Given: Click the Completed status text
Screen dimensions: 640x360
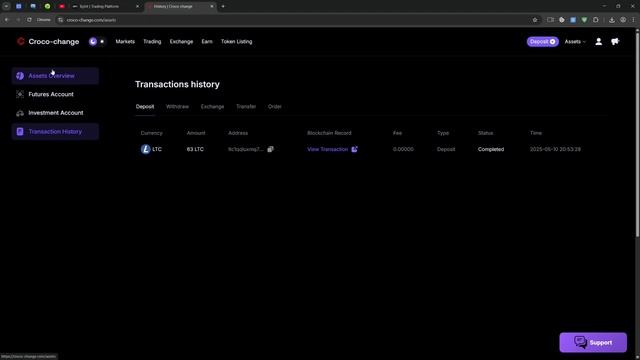Looking at the screenshot, I should [491, 149].
